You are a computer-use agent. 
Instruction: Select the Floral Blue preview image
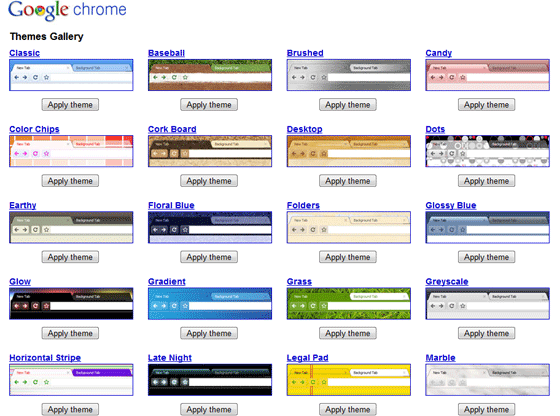coord(210,227)
